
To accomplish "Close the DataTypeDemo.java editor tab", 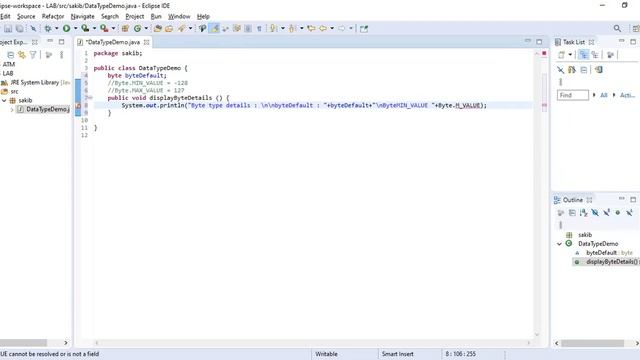I will tap(147, 42).
